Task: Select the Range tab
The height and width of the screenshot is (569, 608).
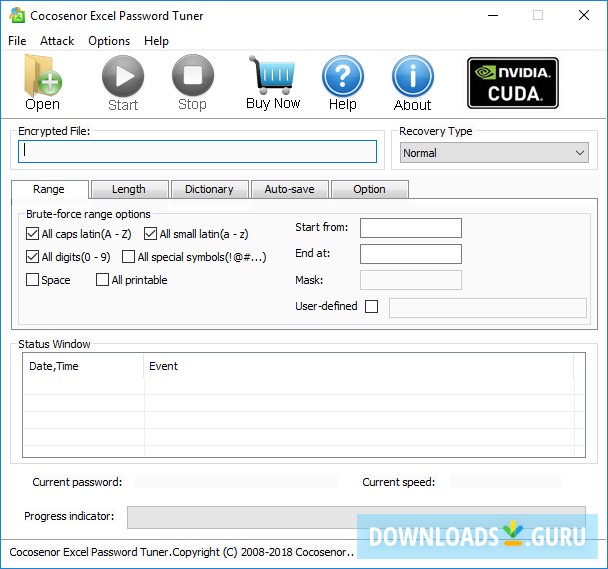Action: [49, 189]
